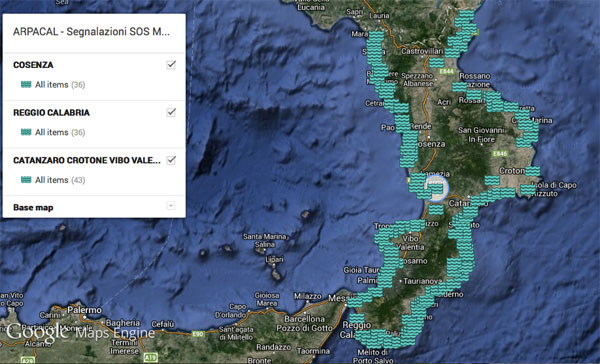Click the Taormina town label
Screen dimensions: 600x364
tap(313, 351)
